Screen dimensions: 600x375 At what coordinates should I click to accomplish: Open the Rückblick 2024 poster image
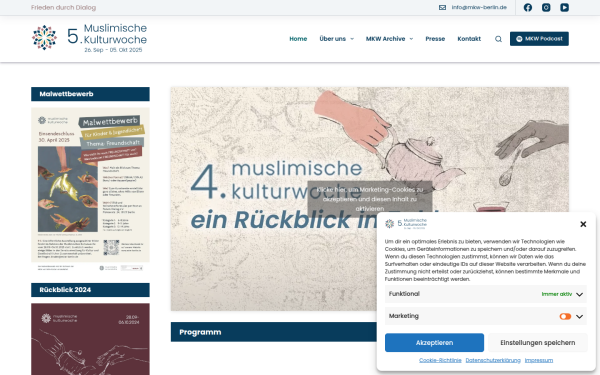click(x=90, y=339)
